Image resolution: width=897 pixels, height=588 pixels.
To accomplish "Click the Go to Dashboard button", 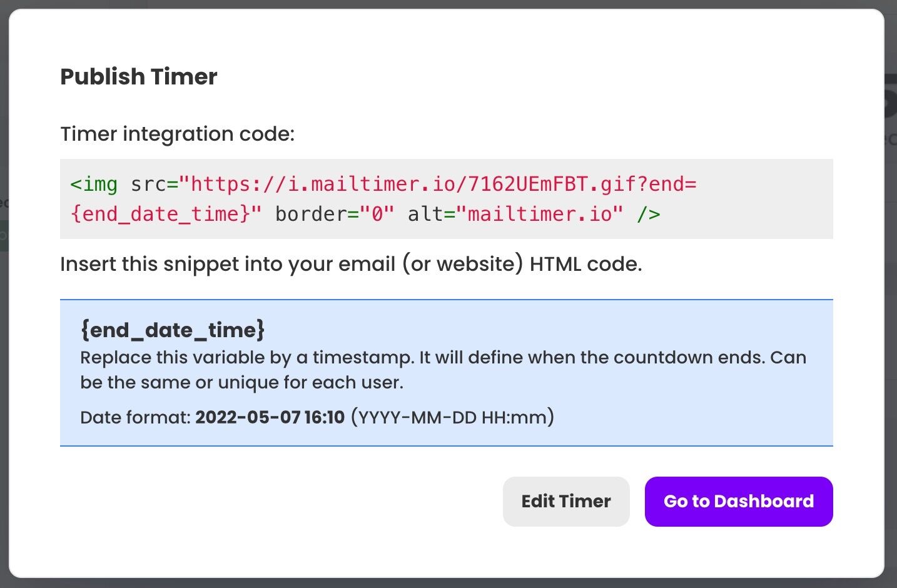I will point(738,501).
